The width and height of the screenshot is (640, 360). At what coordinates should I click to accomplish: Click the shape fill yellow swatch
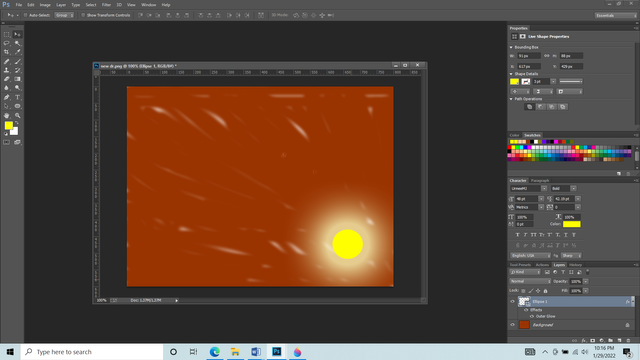click(x=514, y=82)
